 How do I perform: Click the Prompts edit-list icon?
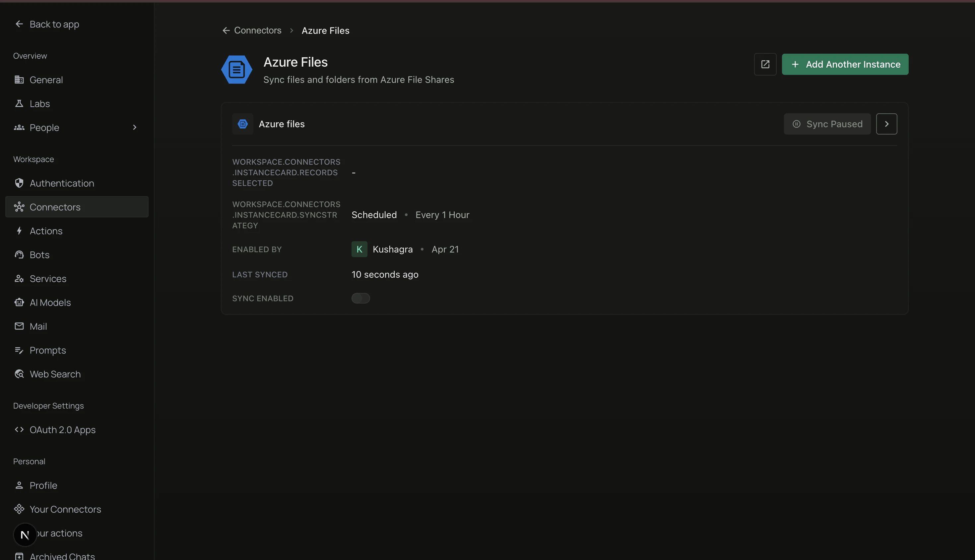point(19,350)
